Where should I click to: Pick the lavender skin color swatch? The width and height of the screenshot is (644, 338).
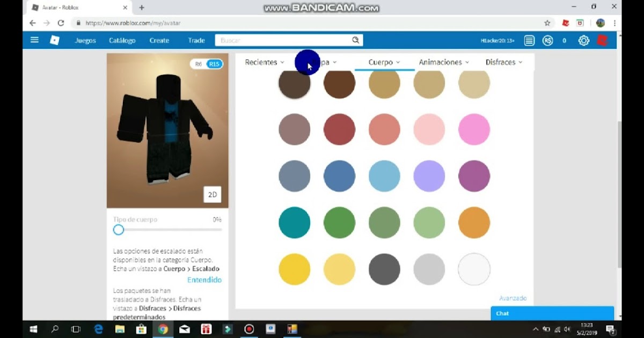[429, 176]
